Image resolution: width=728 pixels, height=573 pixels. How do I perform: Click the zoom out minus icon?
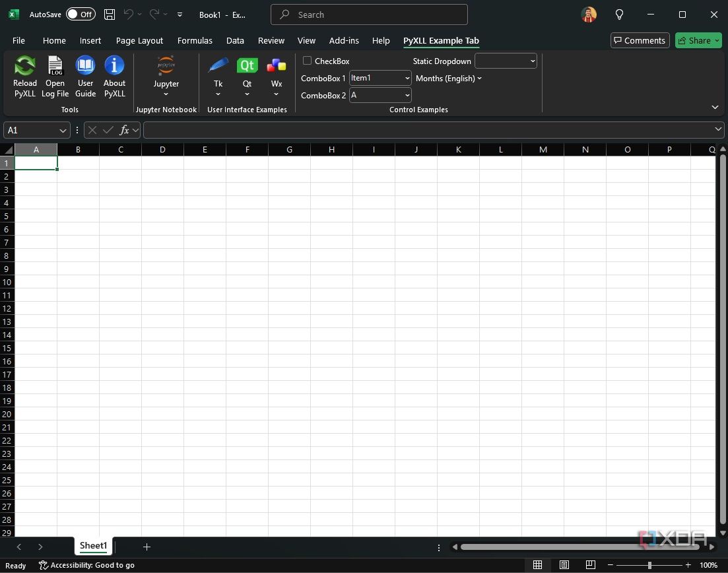611,565
